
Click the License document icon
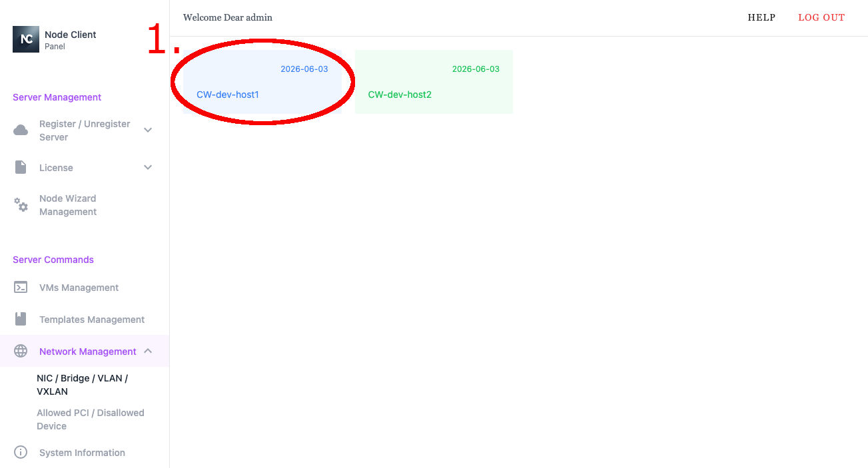[21, 168]
